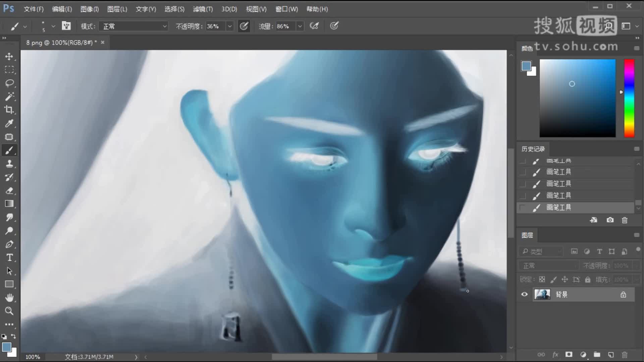
Task: Select the Horizontal Type tool
Action: (9, 257)
